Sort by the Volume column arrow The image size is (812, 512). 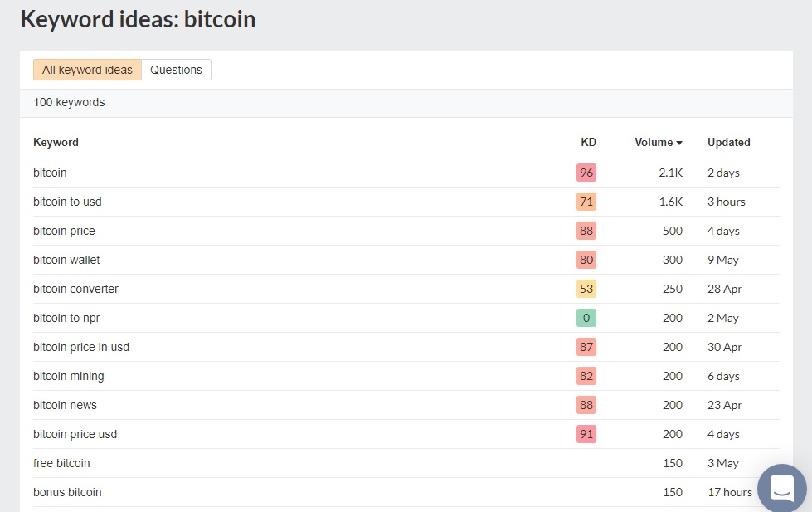pyautogui.click(x=679, y=143)
